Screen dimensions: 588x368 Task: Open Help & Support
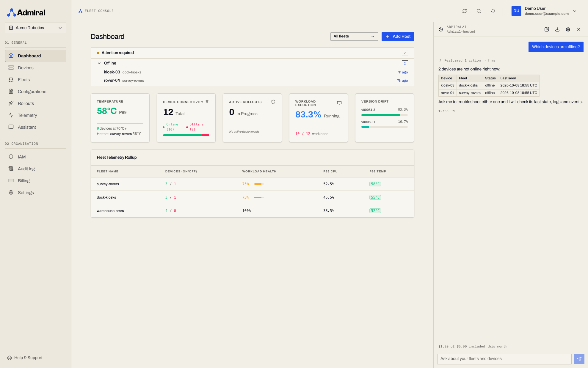click(25, 358)
